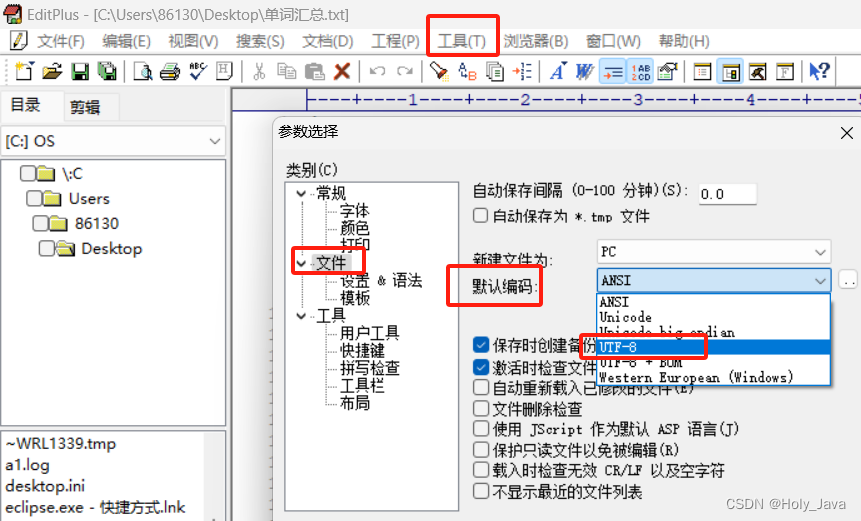
Task: Click the Print printer icon
Action: [x=170, y=71]
